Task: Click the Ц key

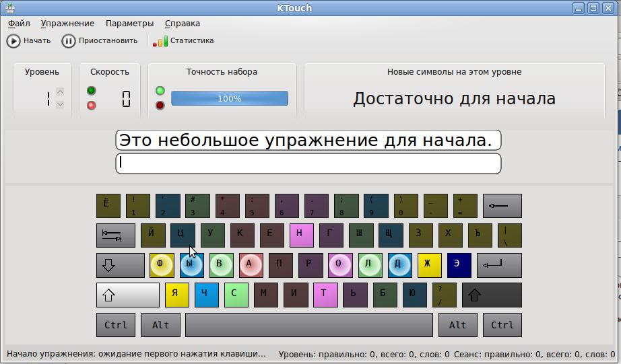Action: [x=183, y=235]
